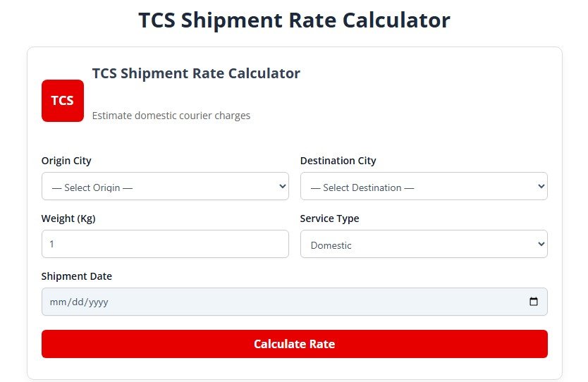The image size is (588, 382).
Task: Click the Destination City label
Action: click(x=338, y=161)
